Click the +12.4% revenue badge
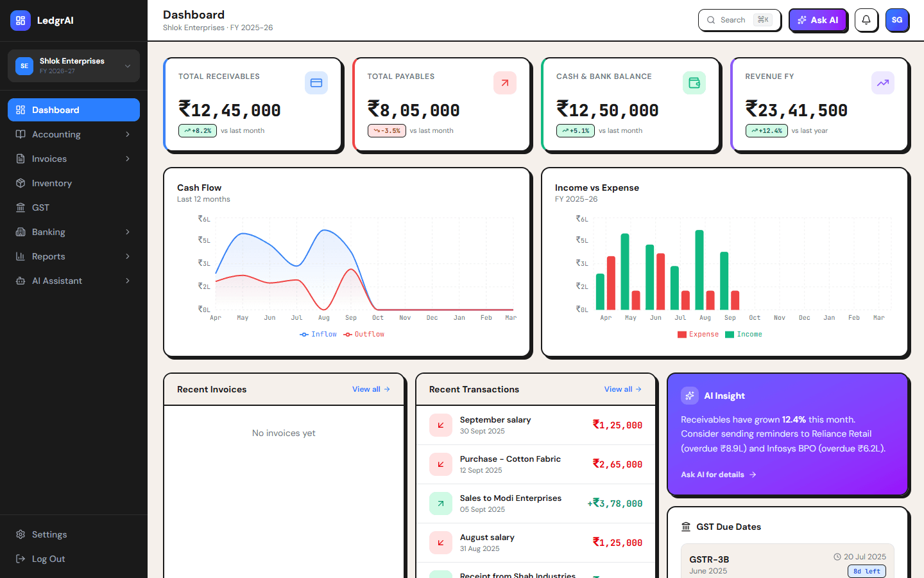Image resolution: width=924 pixels, height=578 pixels. [767, 130]
